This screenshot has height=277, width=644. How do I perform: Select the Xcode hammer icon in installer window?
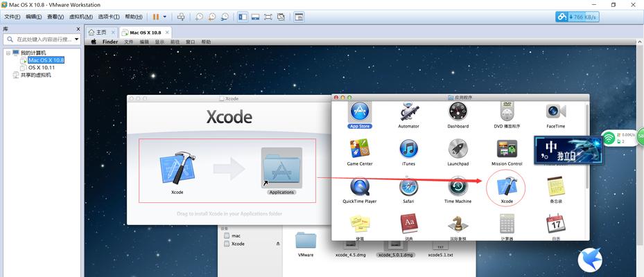pos(177,169)
